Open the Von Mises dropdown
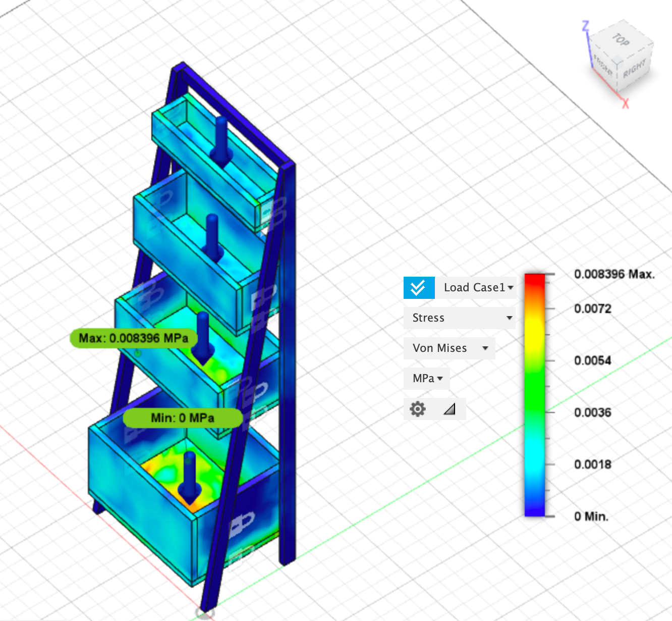The height and width of the screenshot is (621, 672). click(x=450, y=348)
